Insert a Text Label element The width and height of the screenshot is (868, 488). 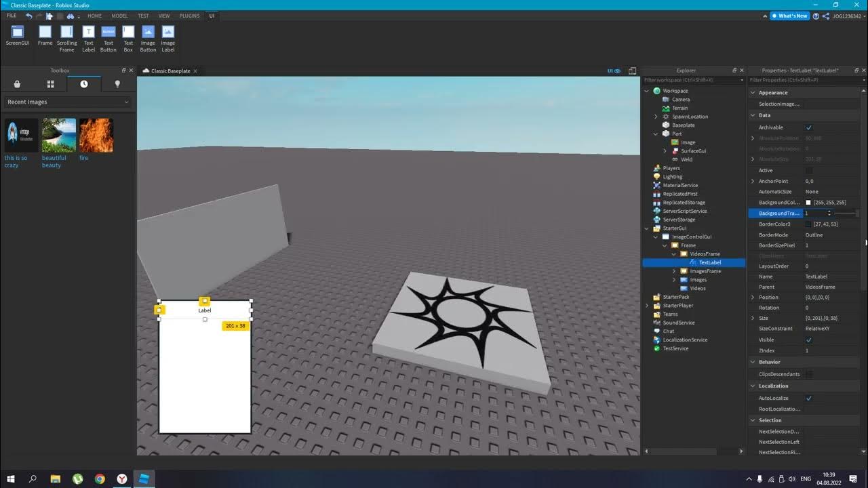[89, 39]
